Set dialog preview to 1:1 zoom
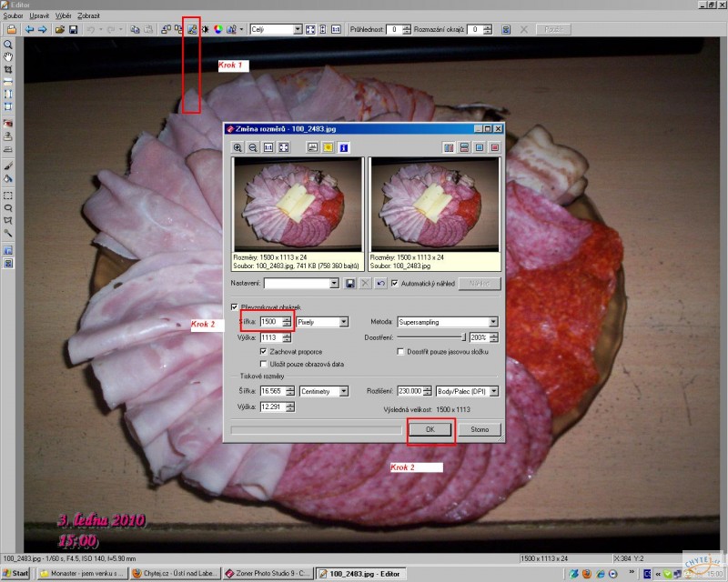Image resolution: width=728 pixels, height=582 pixels. click(x=268, y=147)
